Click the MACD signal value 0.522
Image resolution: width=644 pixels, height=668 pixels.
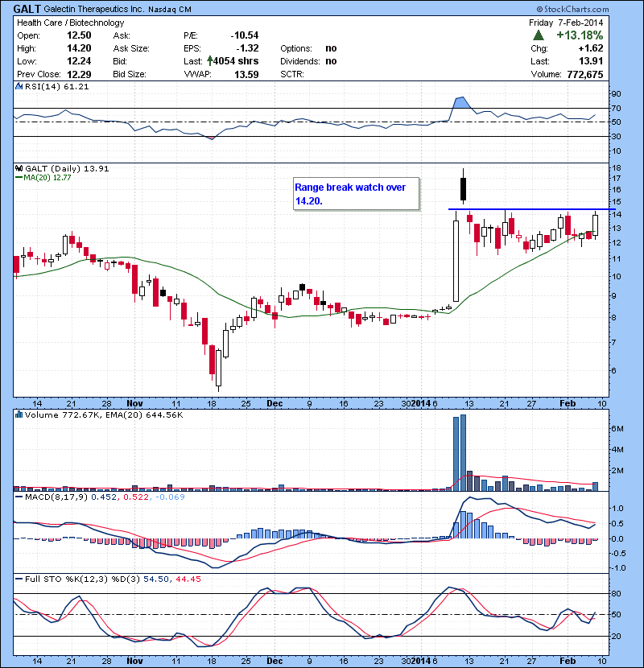[136, 497]
